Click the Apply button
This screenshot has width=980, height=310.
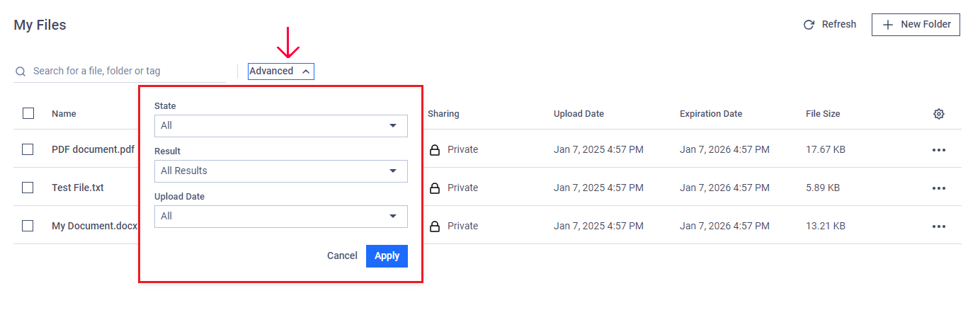pos(387,256)
